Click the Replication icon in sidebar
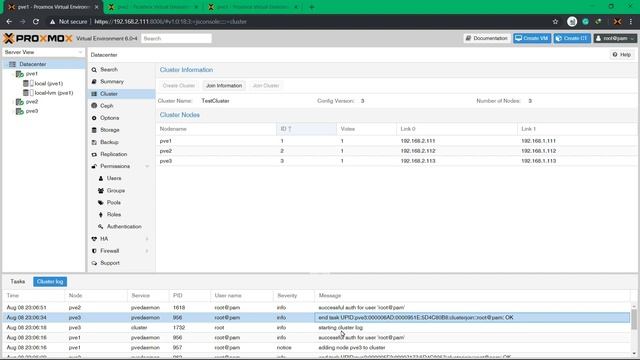640x360 pixels. coord(94,154)
